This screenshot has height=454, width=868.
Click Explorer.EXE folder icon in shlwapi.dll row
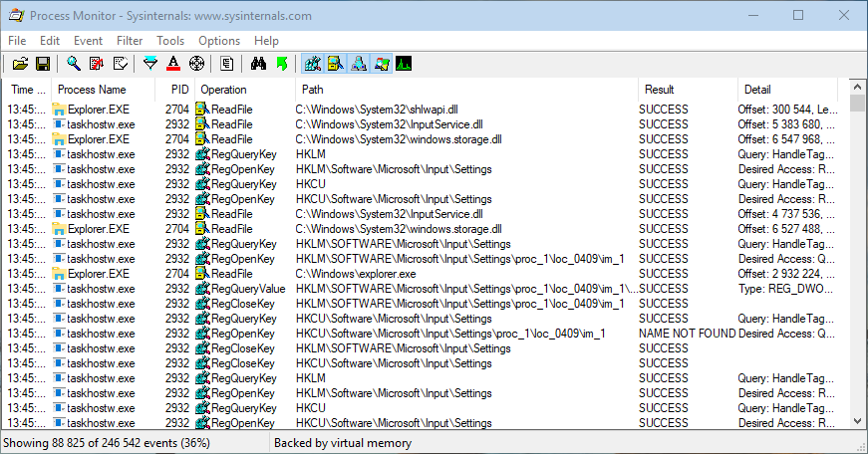(x=59, y=110)
